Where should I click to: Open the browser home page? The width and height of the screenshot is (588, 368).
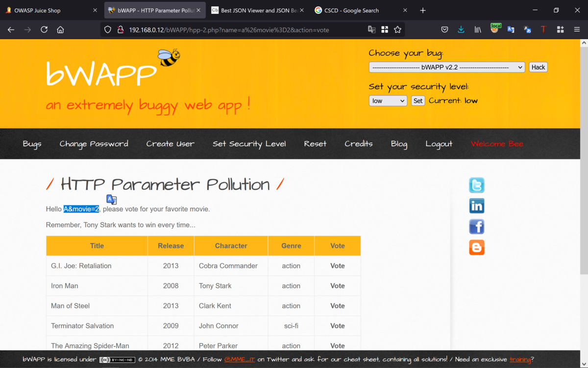60,30
